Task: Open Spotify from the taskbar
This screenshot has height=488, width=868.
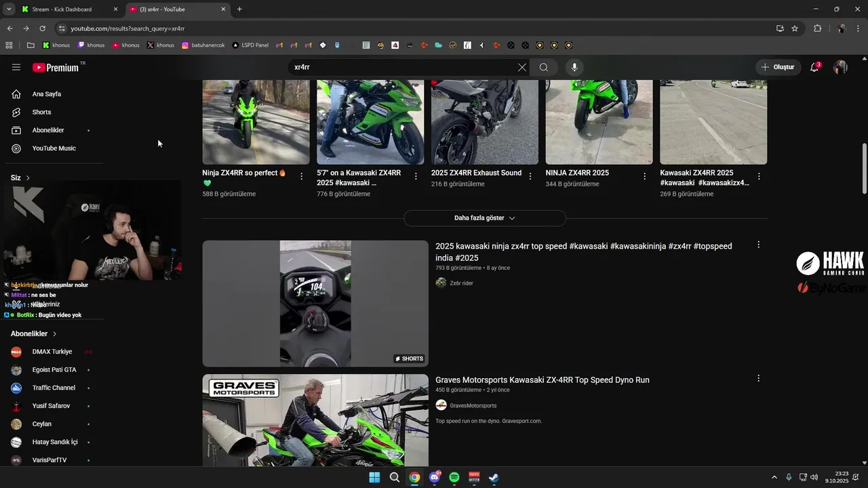Action: (454, 477)
